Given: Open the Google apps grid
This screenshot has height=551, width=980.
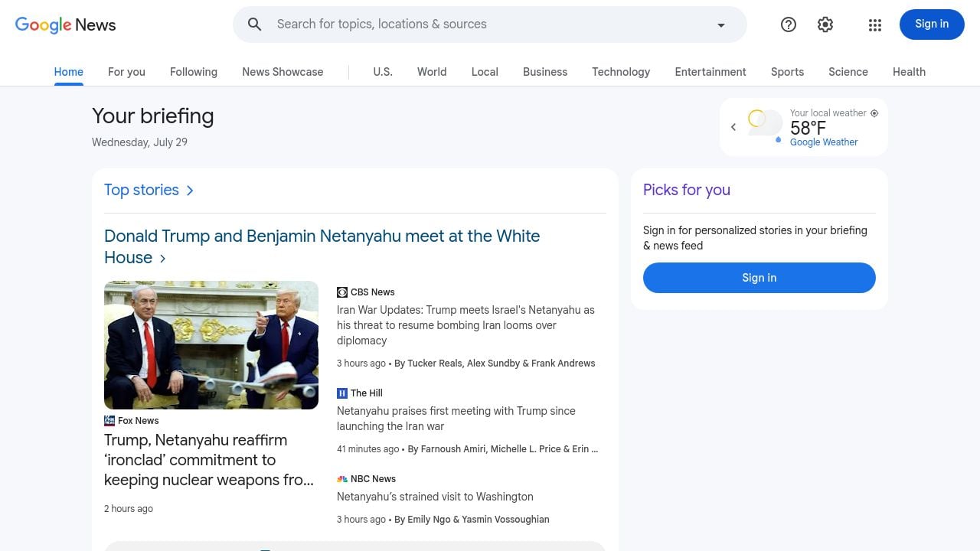Looking at the screenshot, I should [x=875, y=24].
